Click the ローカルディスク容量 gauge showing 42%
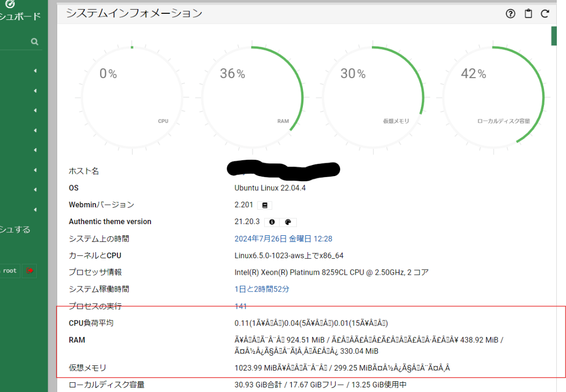 click(x=492, y=97)
